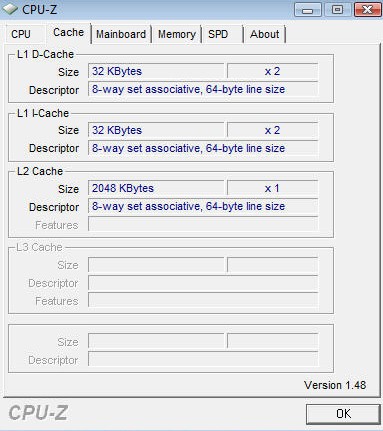Screen dimensions: 383x431
Task: Click L1 D-Cache size field 32 KBytes
Action: 156,71
